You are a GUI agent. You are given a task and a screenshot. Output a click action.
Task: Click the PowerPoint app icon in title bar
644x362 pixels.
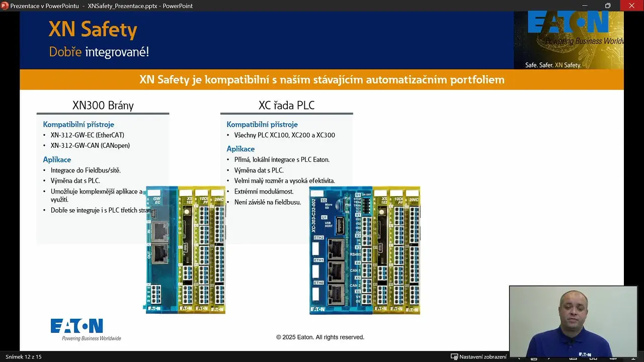click(5, 6)
